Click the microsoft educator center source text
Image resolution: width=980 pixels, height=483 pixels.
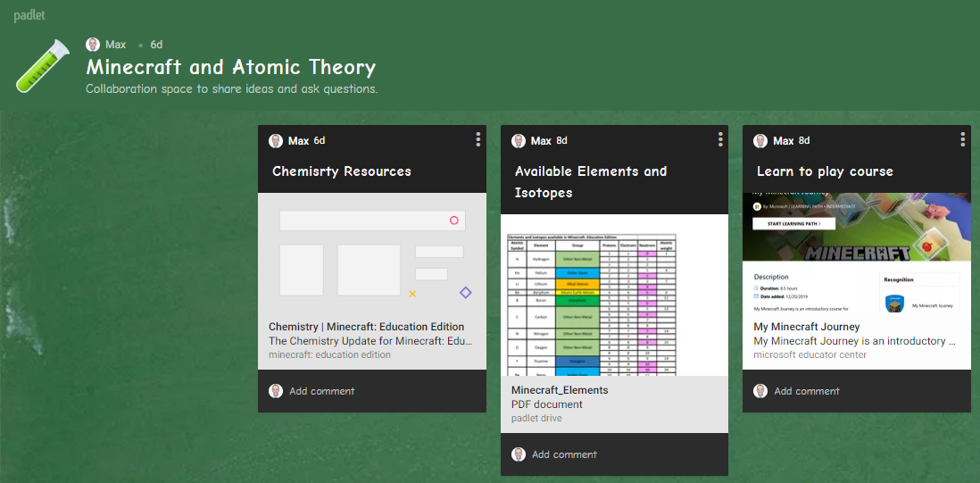pos(810,355)
